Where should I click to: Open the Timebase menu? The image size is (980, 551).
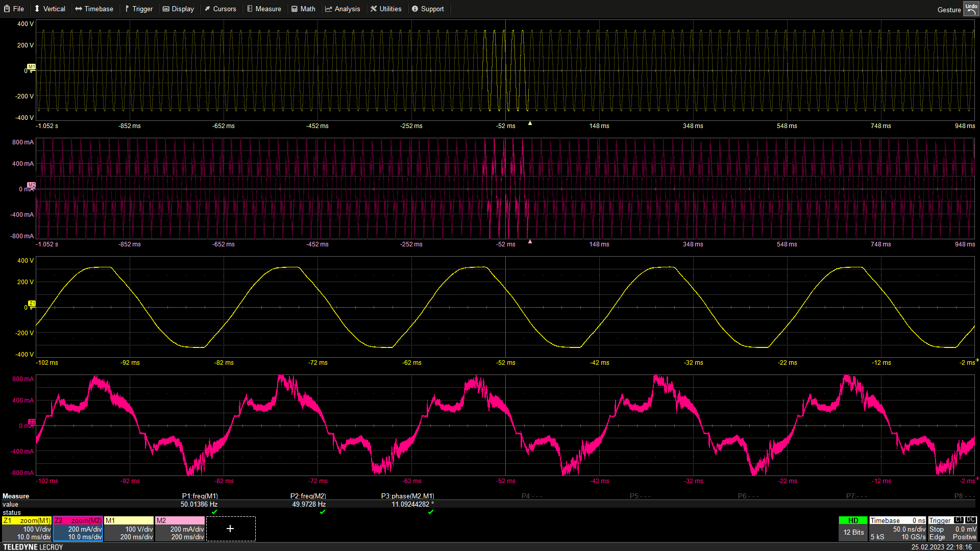tap(94, 9)
